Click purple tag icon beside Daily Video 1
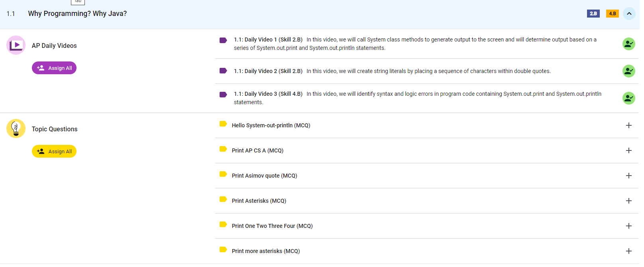 pos(223,40)
